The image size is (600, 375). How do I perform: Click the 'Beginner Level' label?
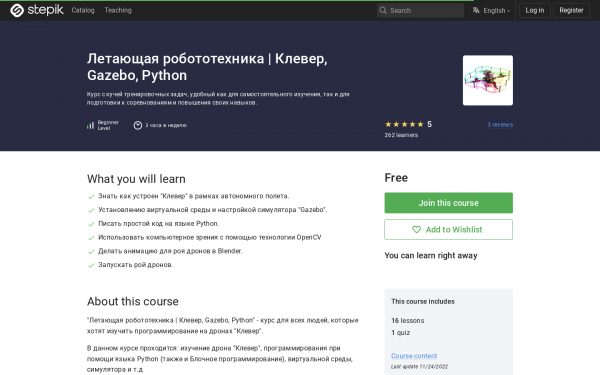(108, 125)
